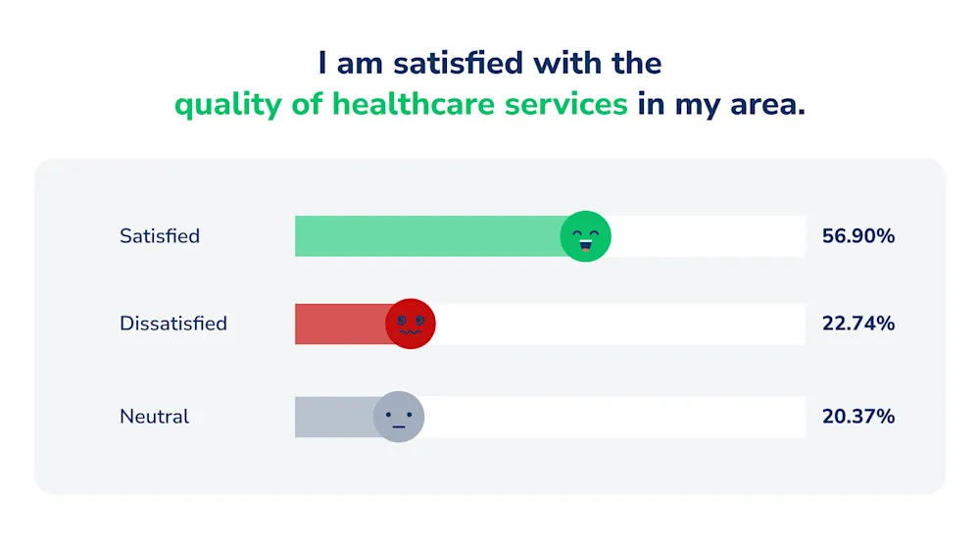Click the empty white part of Dissatisfied bar
This screenshot has height=552, width=980.
click(620, 324)
